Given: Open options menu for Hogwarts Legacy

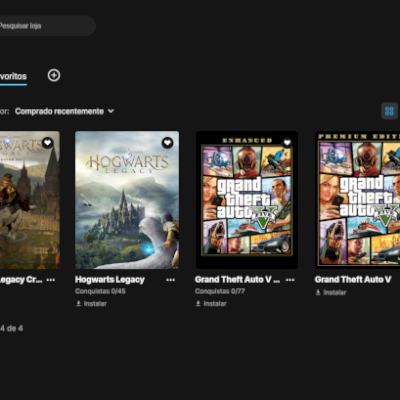Looking at the screenshot, I should click(170, 280).
